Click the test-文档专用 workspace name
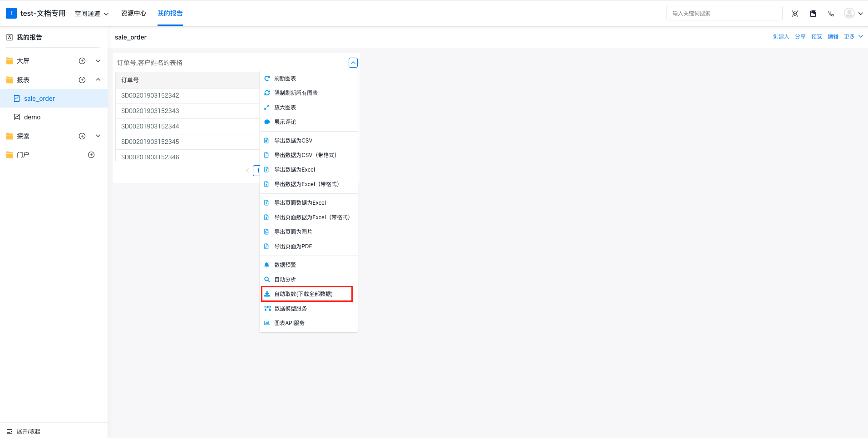 click(43, 13)
